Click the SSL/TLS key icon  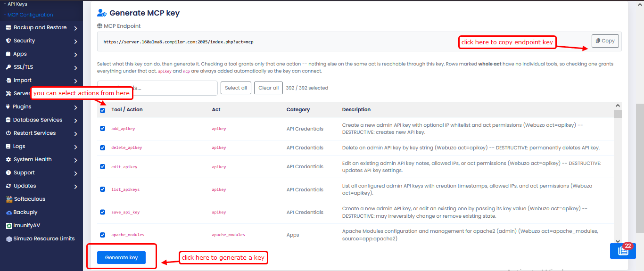point(8,67)
